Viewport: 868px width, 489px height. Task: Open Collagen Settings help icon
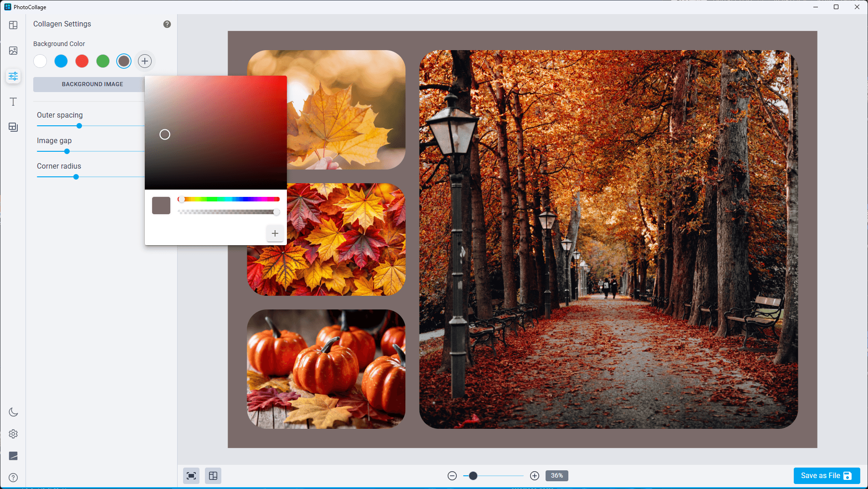[x=167, y=24]
